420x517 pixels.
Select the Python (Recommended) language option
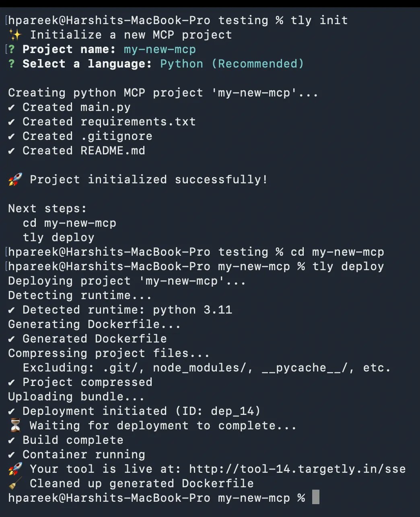[x=232, y=64]
